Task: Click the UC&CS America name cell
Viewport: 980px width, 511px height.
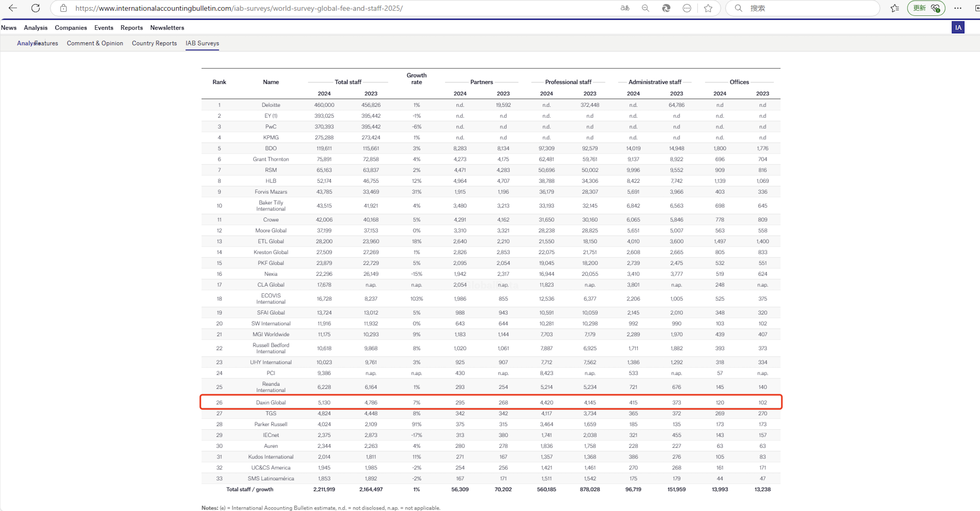Action: 271,468
